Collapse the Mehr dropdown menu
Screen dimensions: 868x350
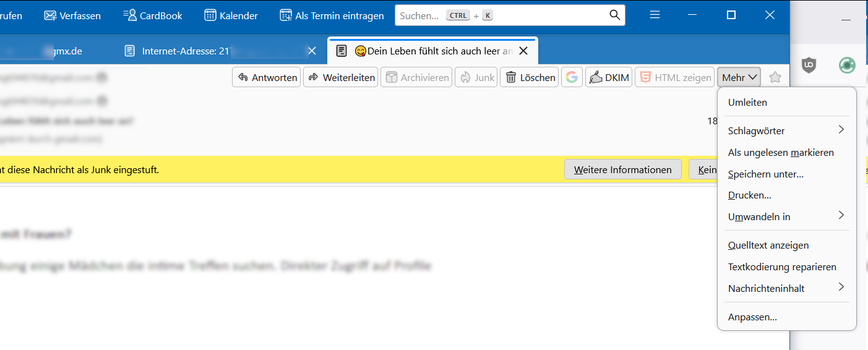click(x=739, y=77)
